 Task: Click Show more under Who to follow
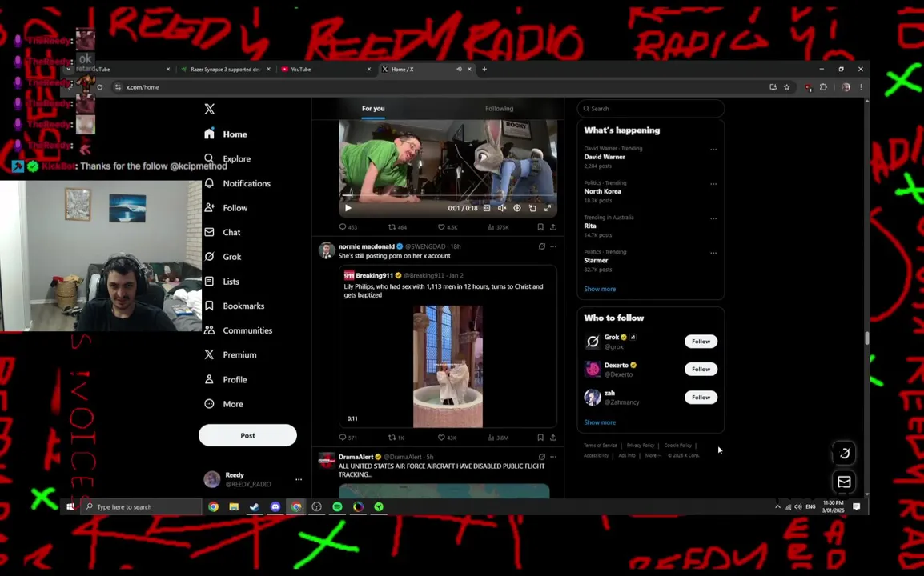(599, 422)
